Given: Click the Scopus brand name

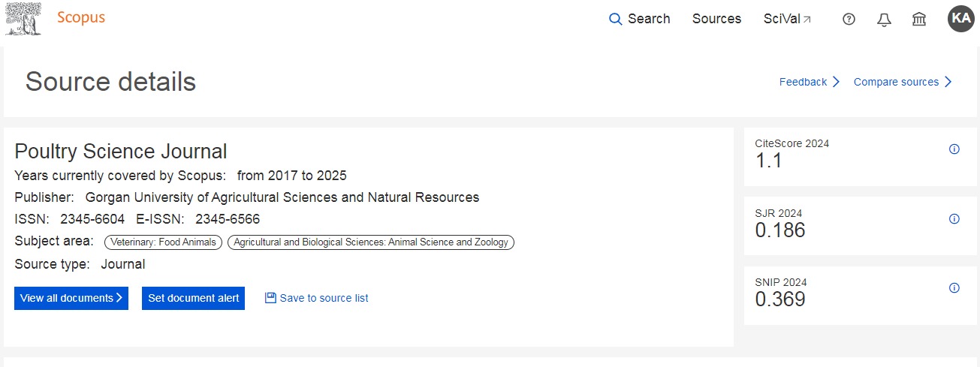Looking at the screenshot, I should (x=81, y=18).
